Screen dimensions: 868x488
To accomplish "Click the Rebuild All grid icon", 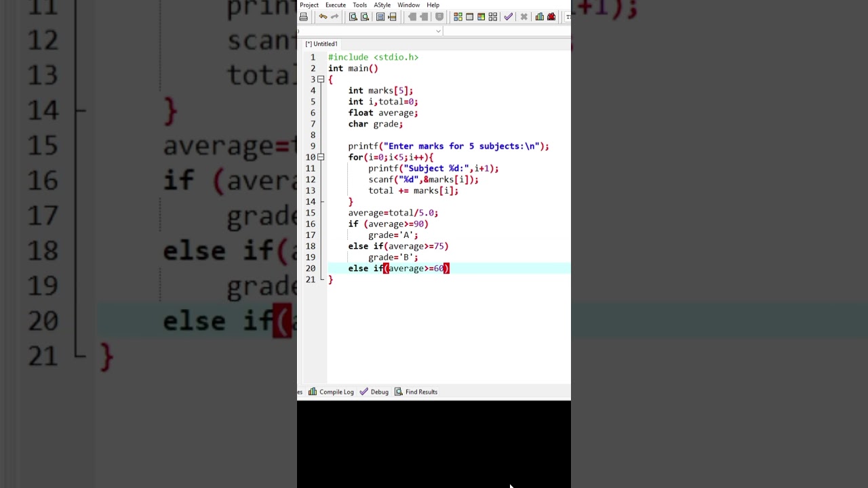I will [492, 17].
